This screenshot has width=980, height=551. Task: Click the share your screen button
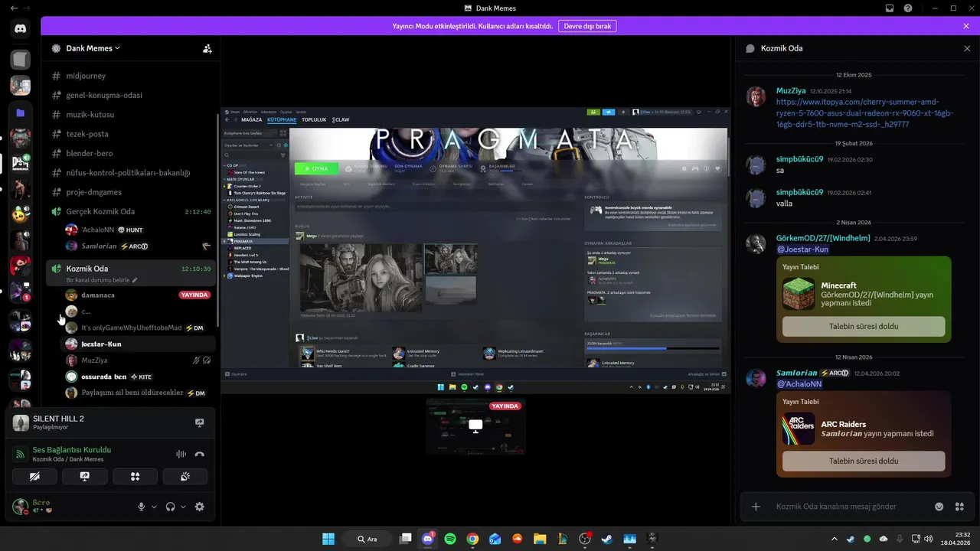(84, 476)
